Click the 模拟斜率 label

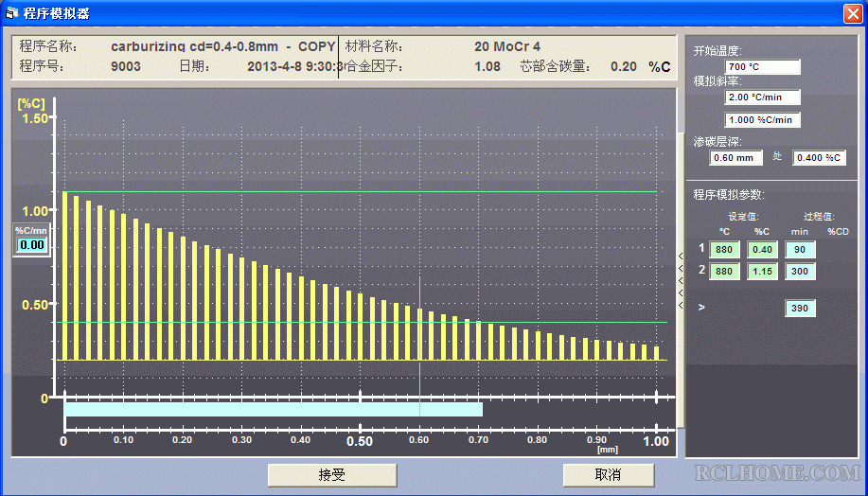(717, 81)
